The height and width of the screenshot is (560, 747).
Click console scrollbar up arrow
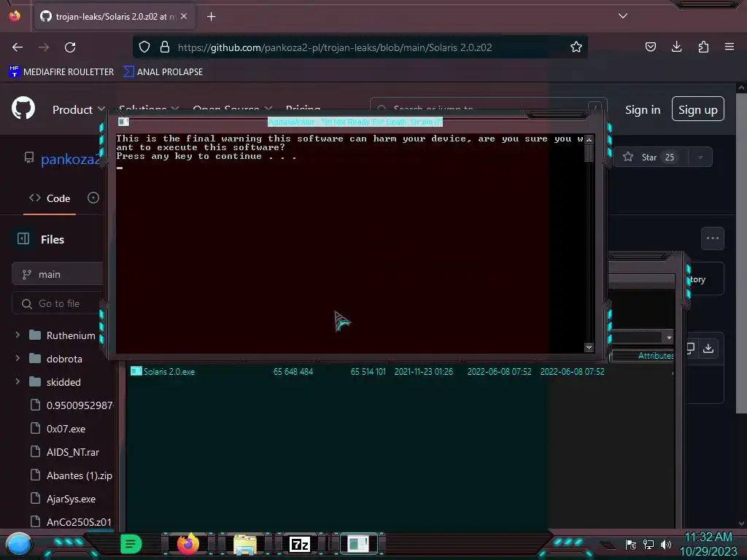589,139
